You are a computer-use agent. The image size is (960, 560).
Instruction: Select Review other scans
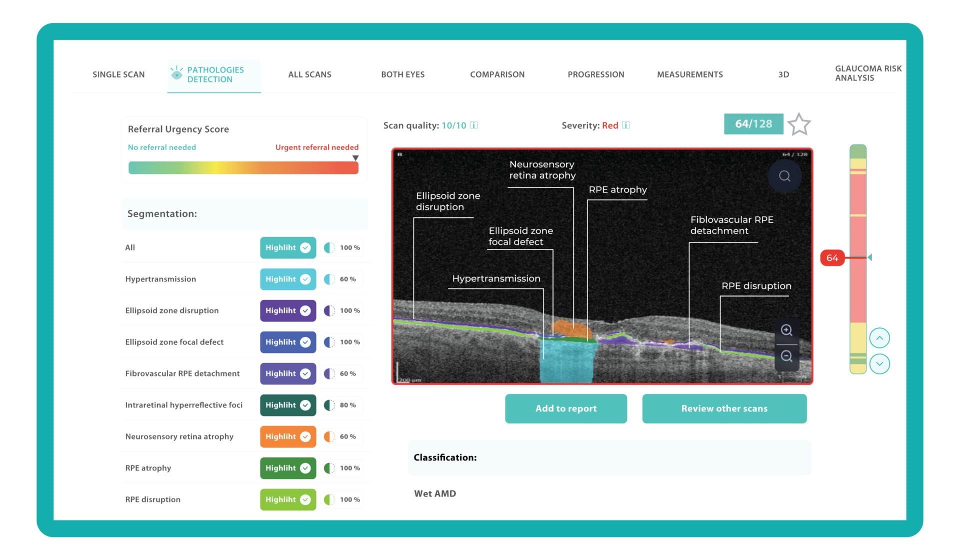pyautogui.click(x=723, y=408)
